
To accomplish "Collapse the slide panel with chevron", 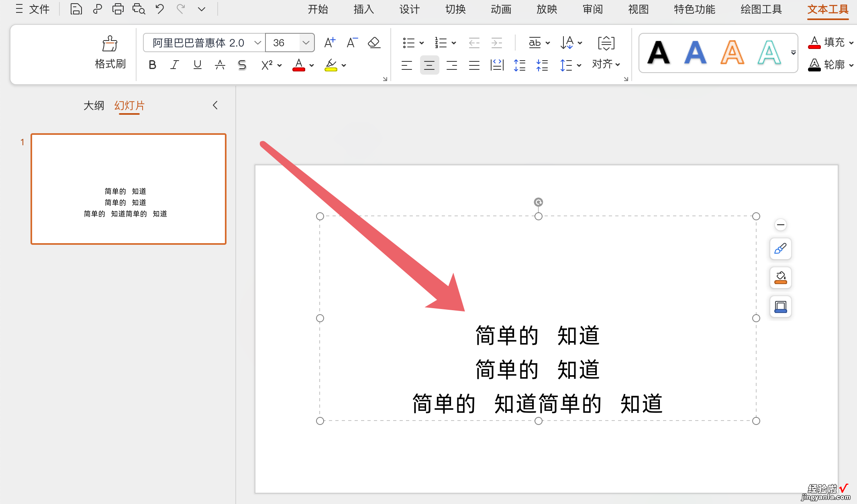I will pyautogui.click(x=215, y=105).
